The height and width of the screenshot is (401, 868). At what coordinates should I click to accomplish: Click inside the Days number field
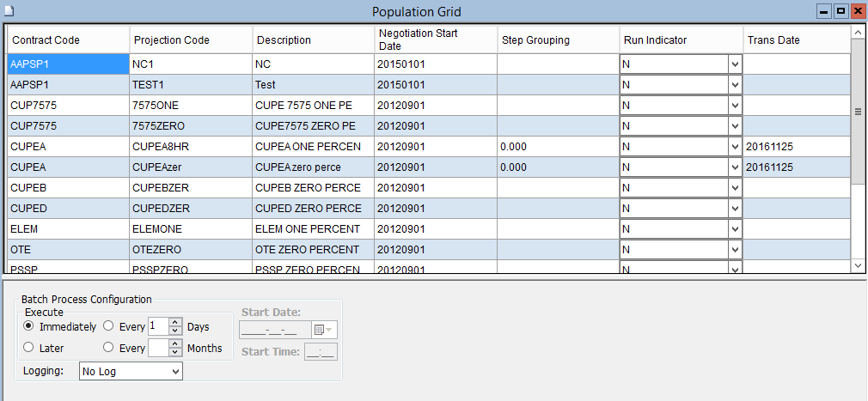point(157,326)
